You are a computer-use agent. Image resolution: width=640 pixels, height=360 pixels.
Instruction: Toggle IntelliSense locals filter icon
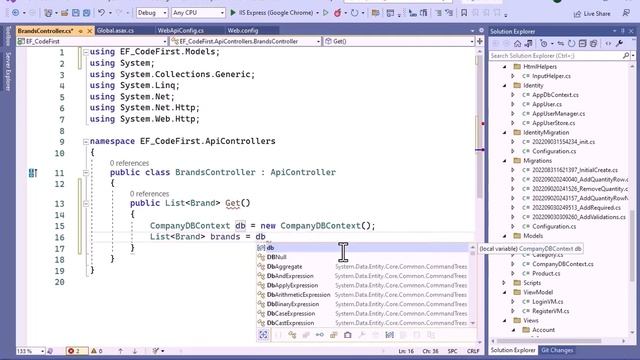[x=389, y=335]
